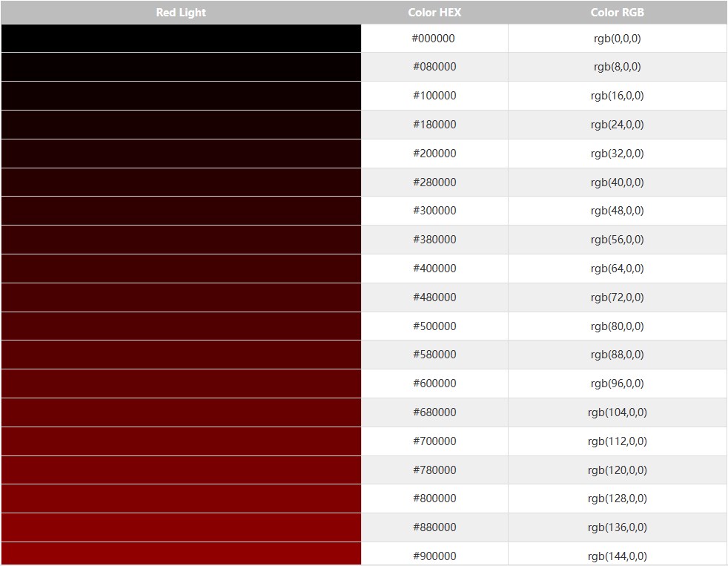The image size is (728, 566).
Task: Click the hex value #700000
Action: [434, 441]
